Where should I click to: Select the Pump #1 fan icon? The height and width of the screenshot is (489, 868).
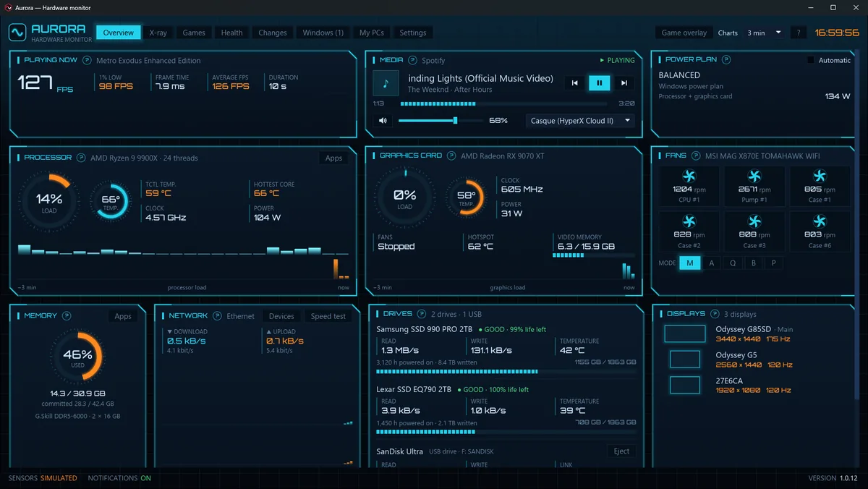point(754,176)
